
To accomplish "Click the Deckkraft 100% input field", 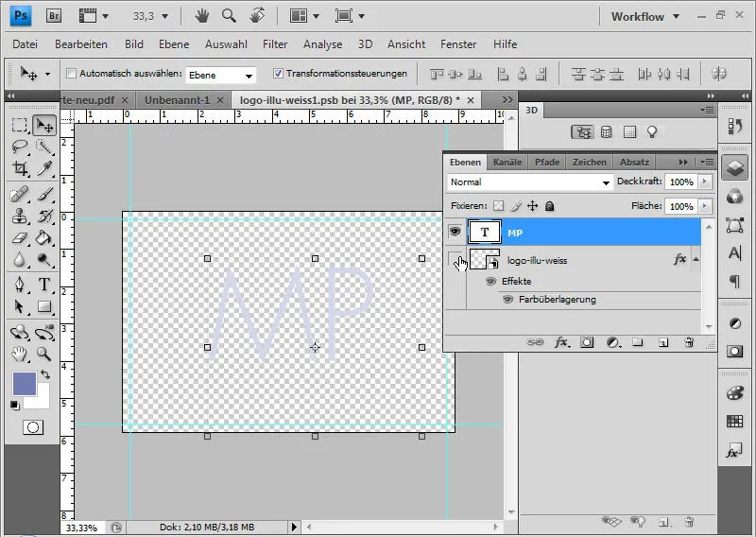I will point(681,182).
